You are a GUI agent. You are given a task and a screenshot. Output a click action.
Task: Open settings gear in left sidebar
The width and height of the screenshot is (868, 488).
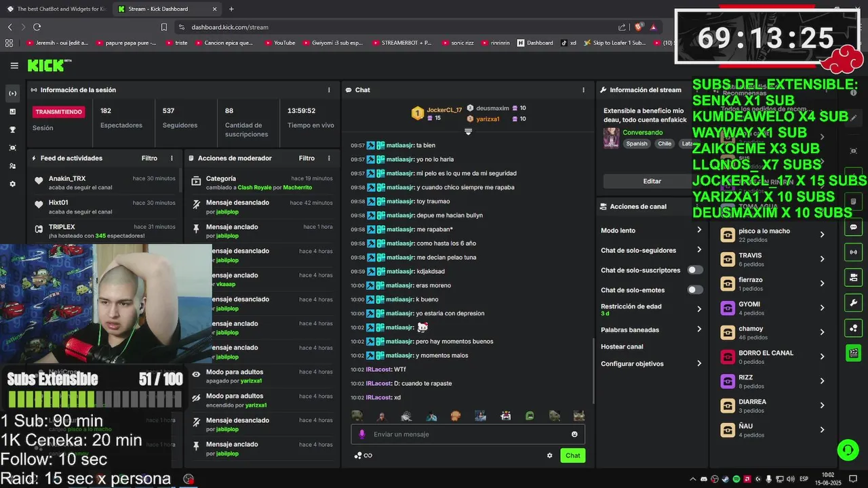[12, 184]
